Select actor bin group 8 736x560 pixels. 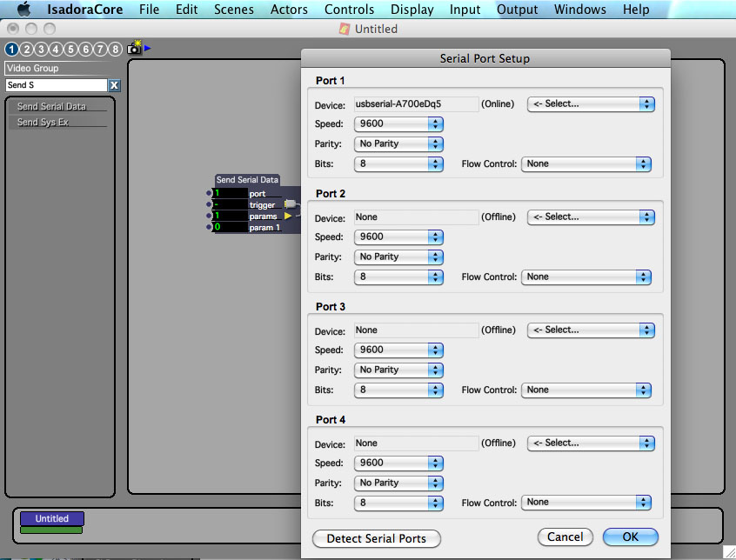(115, 50)
